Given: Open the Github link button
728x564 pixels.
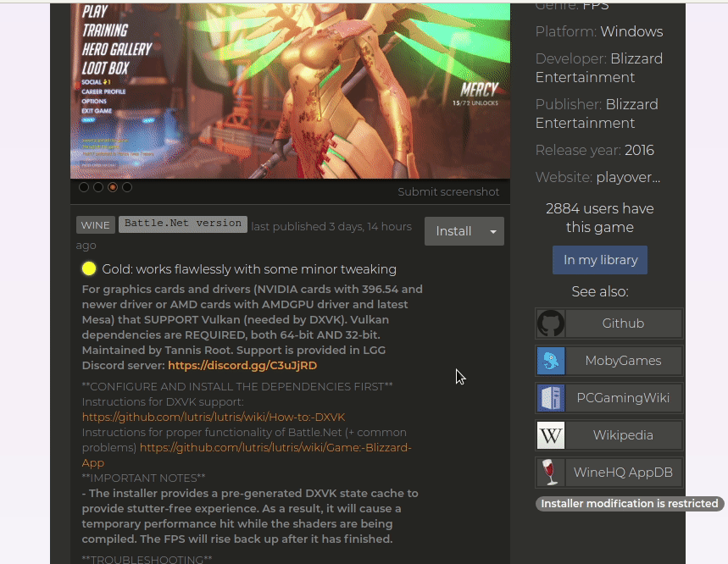Looking at the screenshot, I should pyautogui.click(x=623, y=323).
